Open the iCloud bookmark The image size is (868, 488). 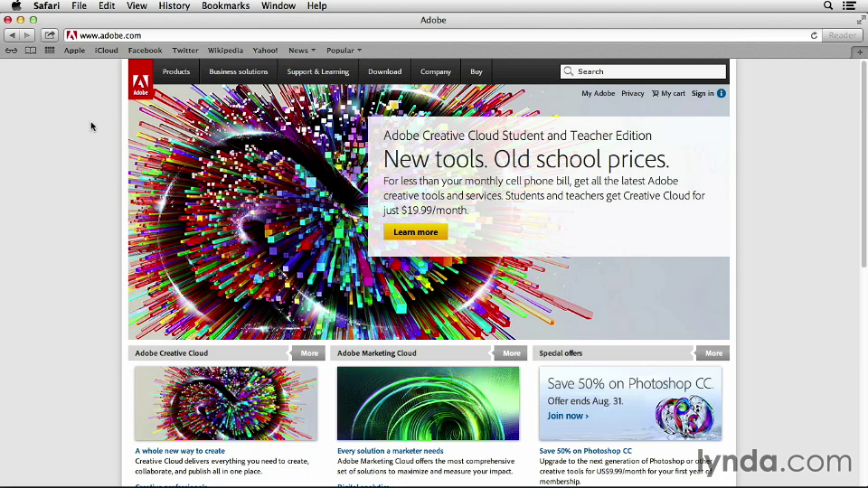[107, 51]
